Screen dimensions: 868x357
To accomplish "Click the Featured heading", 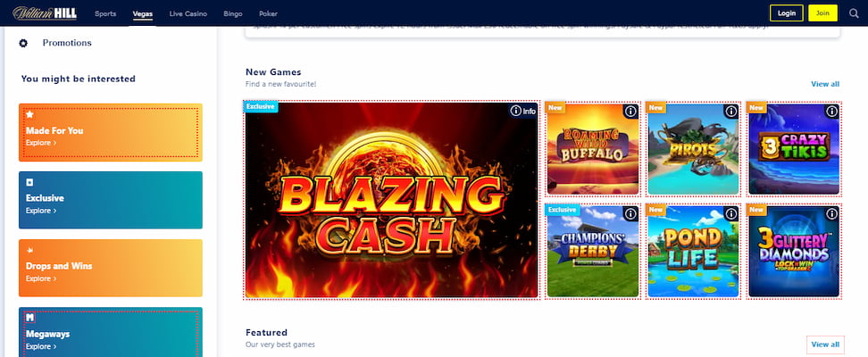I will pos(266,333).
